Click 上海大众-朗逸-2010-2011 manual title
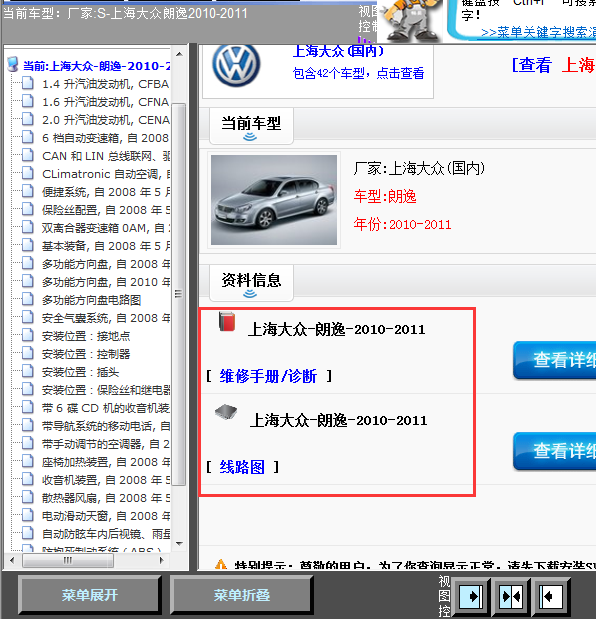This screenshot has width=596, height=619. (x=336, y=329)
